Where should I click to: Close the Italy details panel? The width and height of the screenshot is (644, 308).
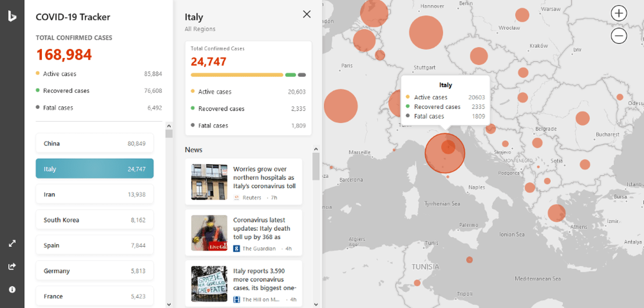pos(306,14)
